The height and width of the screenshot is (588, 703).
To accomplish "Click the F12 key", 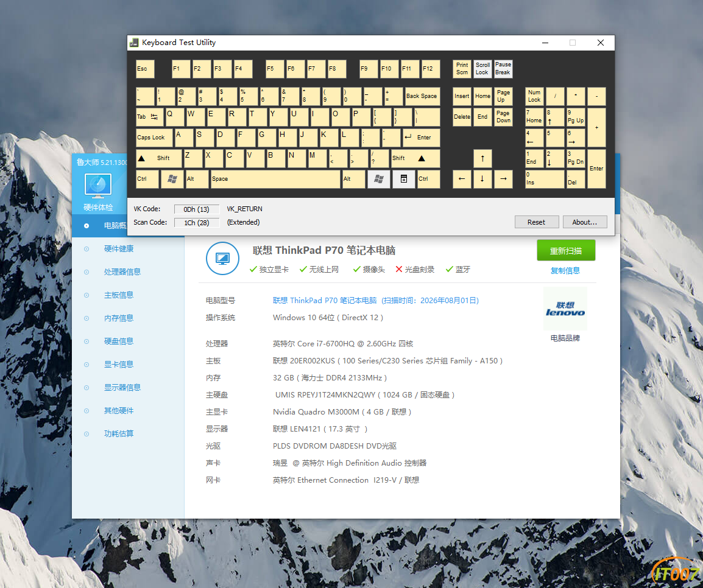I will (431, 69).
